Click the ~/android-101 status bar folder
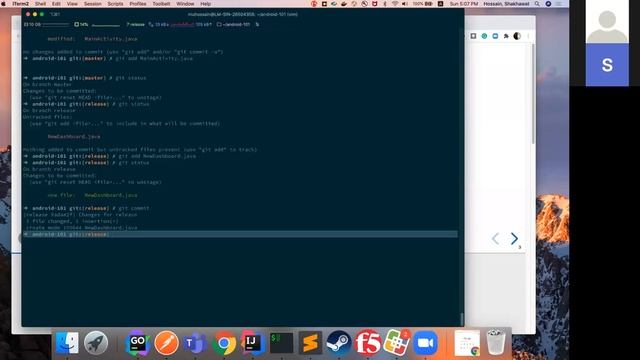 (233, 24)
